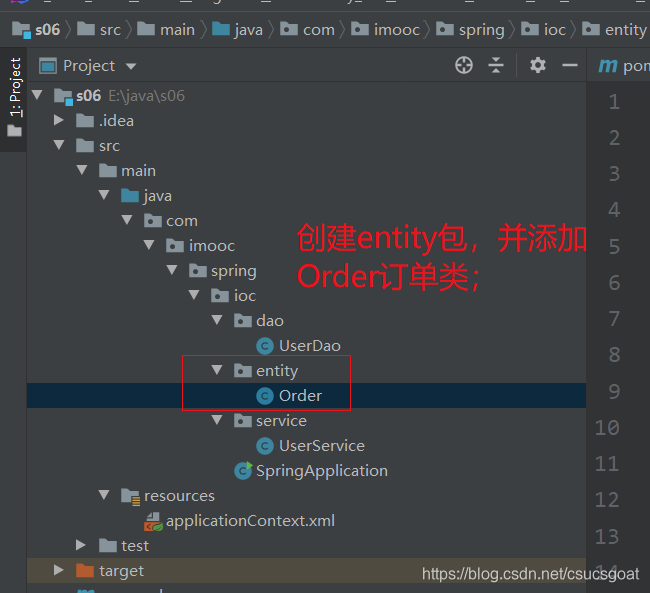Select the UserDao class icon
Image resolution: width=650 pixels, height=593 pixels.
[x=265, y=346]
